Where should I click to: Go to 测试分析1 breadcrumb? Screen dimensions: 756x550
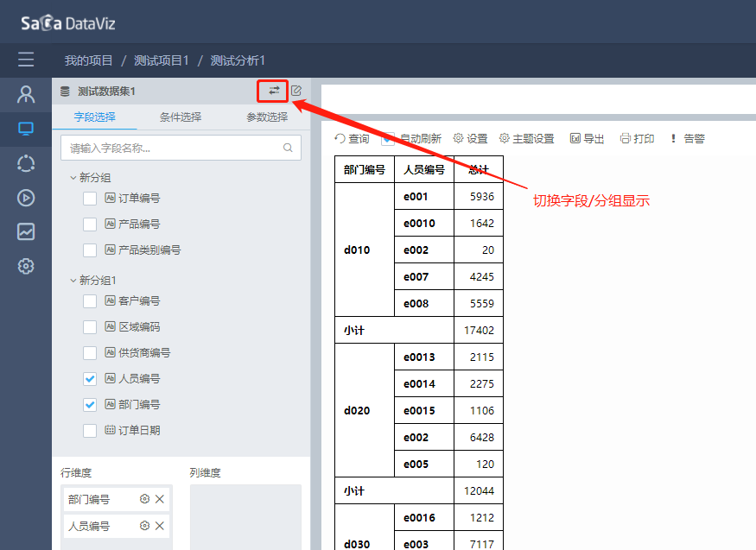(238, 60)
